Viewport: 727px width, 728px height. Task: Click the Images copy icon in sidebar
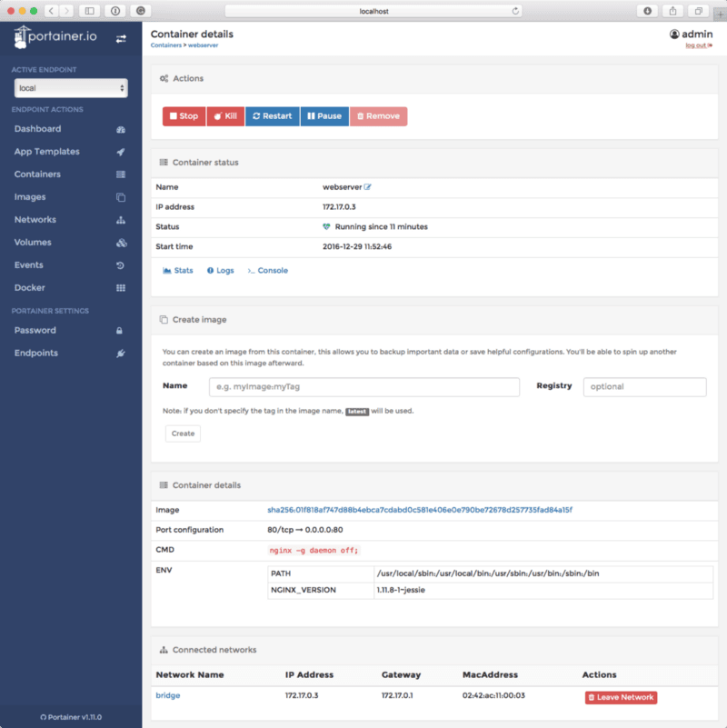[121, 196]
